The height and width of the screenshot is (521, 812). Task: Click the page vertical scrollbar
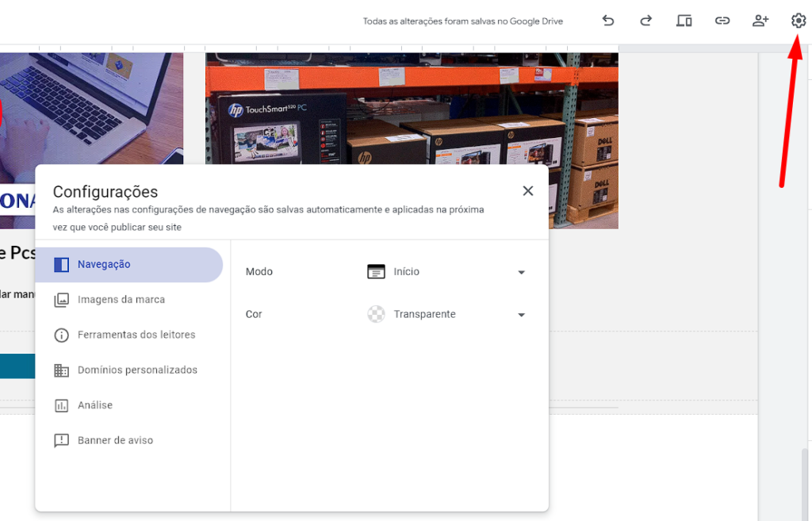804,485
